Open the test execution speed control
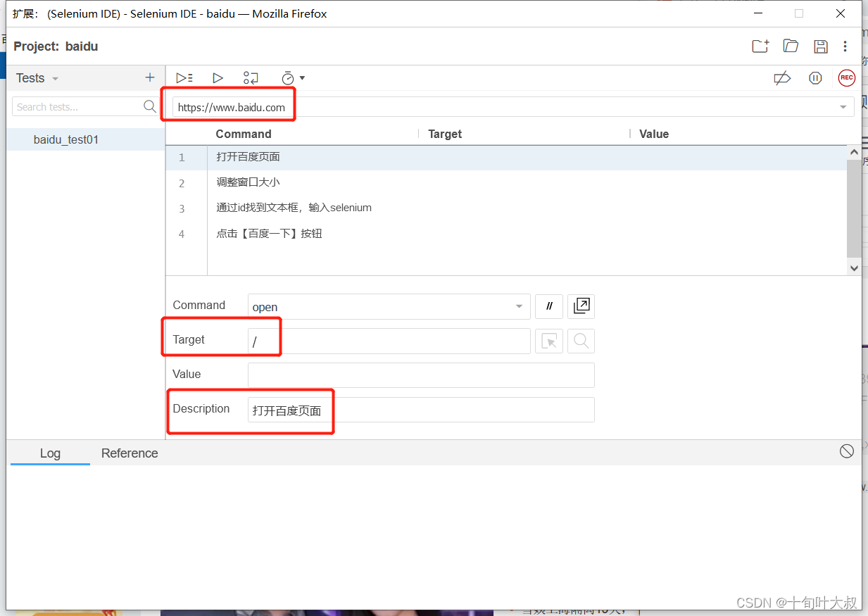Image resolution: width=868 pixels, height=616 pixels. tap(293, 78)
